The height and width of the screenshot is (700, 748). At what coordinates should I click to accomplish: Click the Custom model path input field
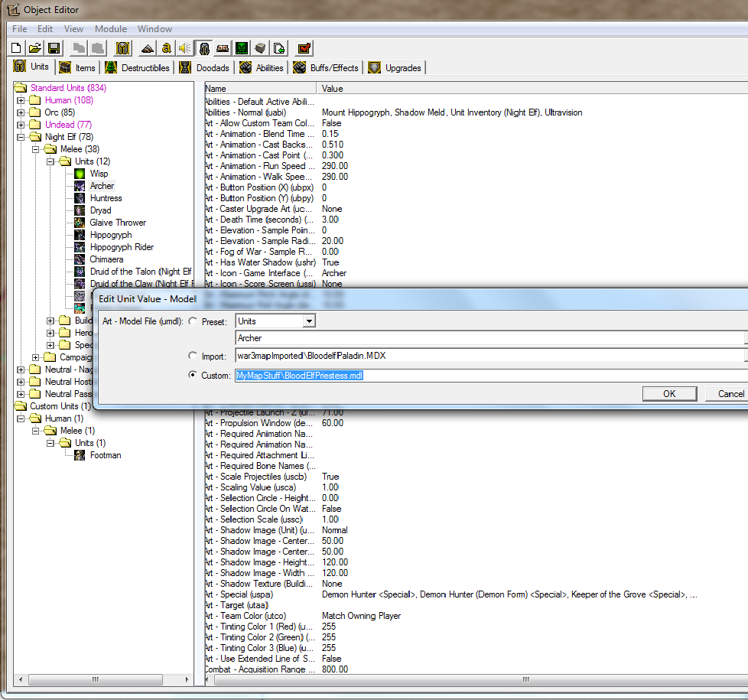491,376
